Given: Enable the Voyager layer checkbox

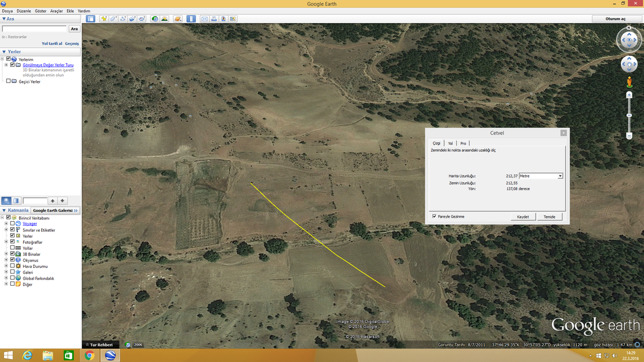Looking at the screenshot, I should [13, 224].
